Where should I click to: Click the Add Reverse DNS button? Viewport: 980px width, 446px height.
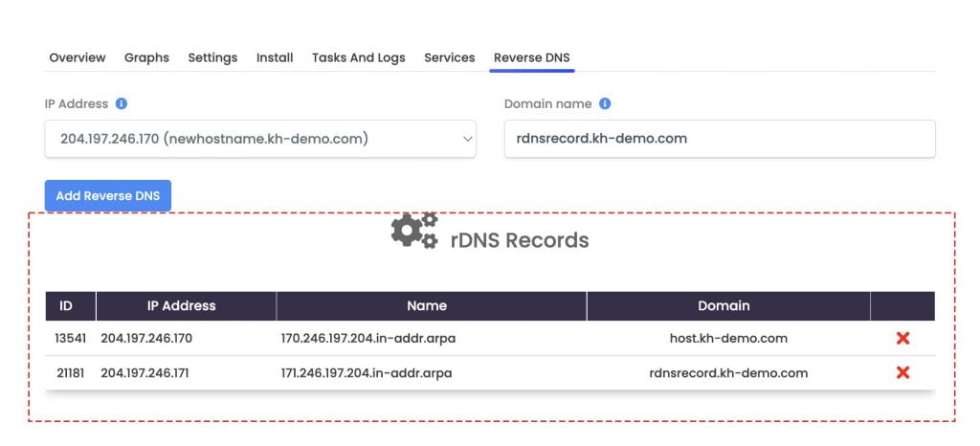[107, 195]
